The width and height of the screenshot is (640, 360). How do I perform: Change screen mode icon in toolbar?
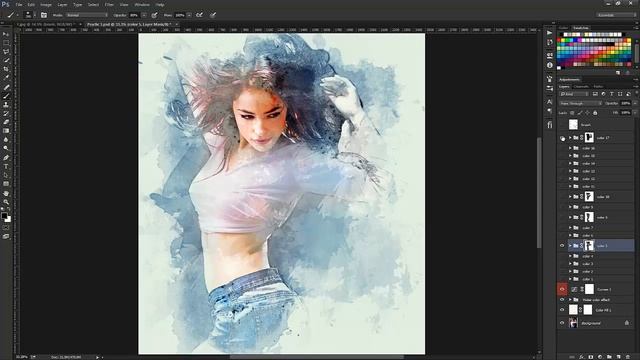point(6,236)
